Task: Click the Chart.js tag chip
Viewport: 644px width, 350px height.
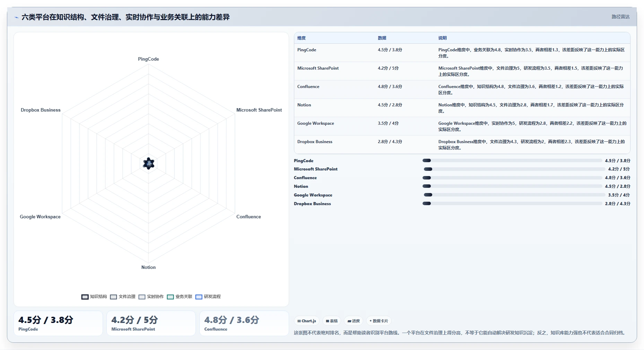Action: tap(307, 321)
